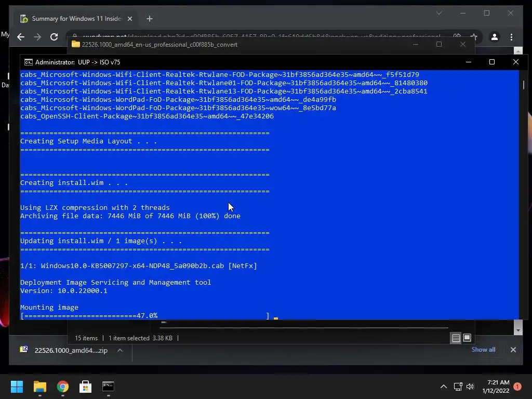This screenshot has width=532, height=399.
Task: Switch Explorer to details view
Action: click(x=456, y=338)
